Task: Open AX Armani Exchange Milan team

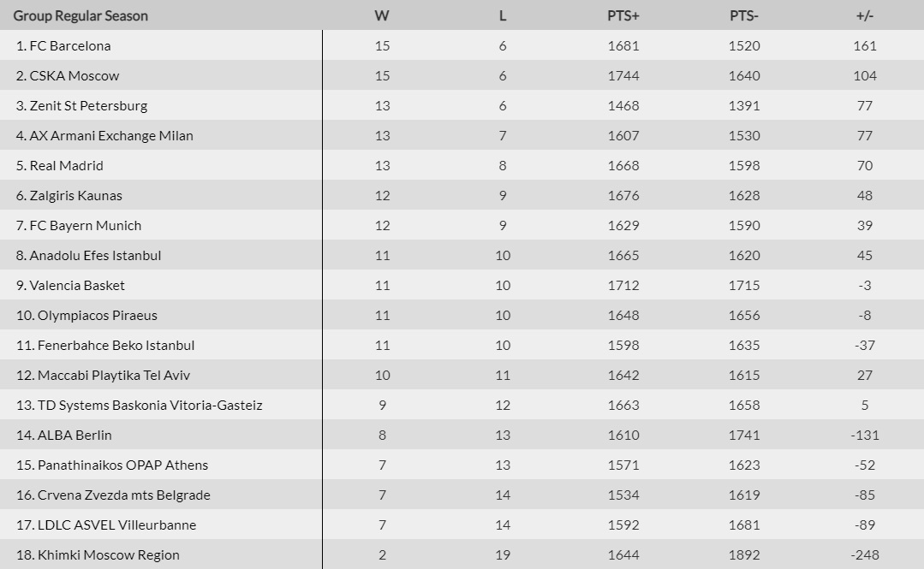Action: coord(111,136)
